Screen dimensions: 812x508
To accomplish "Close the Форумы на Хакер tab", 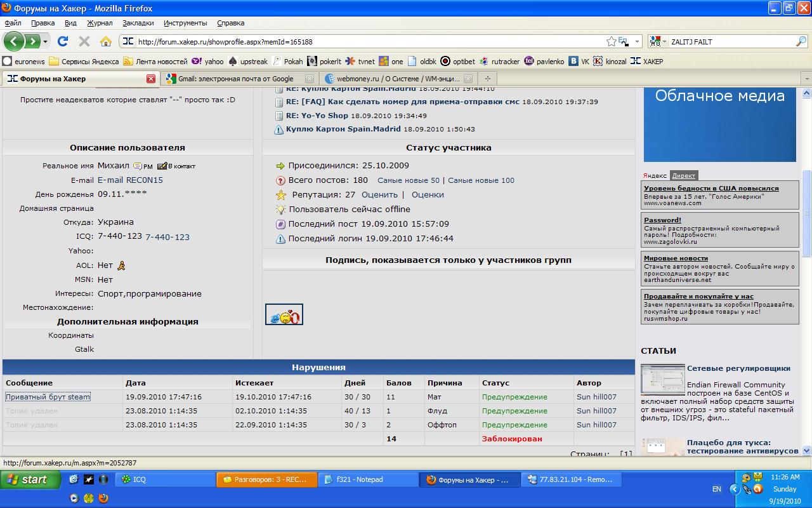I will coord(151,79).
